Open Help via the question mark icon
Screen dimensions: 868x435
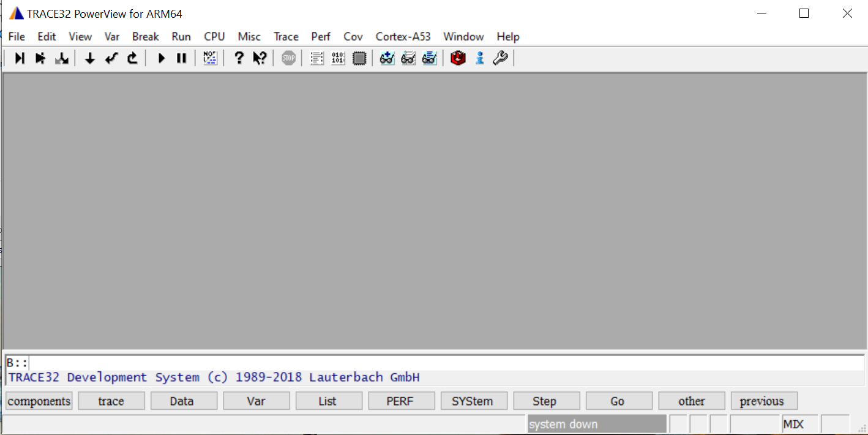pos(239,58)
